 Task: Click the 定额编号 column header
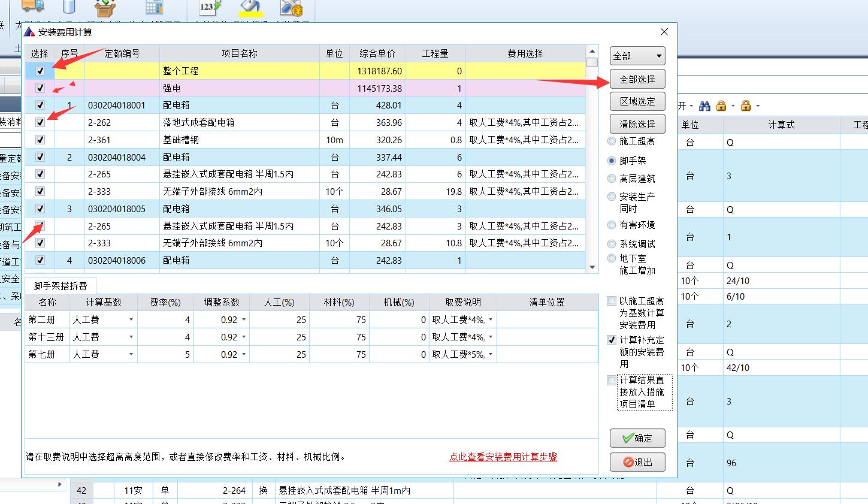(x=122, y=53)
